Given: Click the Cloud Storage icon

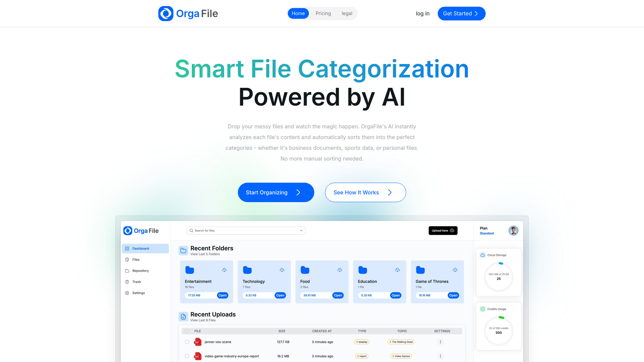Looking at the screenshot, I should coord(483,255).
